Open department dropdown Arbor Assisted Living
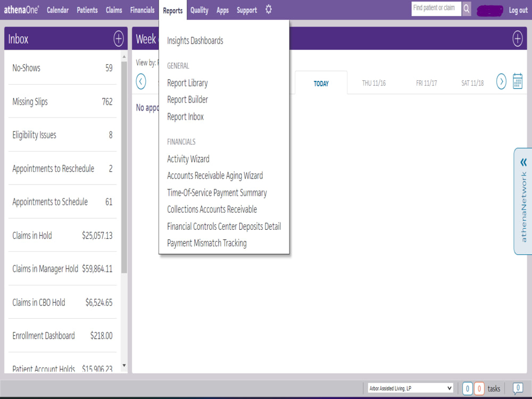The height and width of the screenshot is (399, 532). click(411, 388)
